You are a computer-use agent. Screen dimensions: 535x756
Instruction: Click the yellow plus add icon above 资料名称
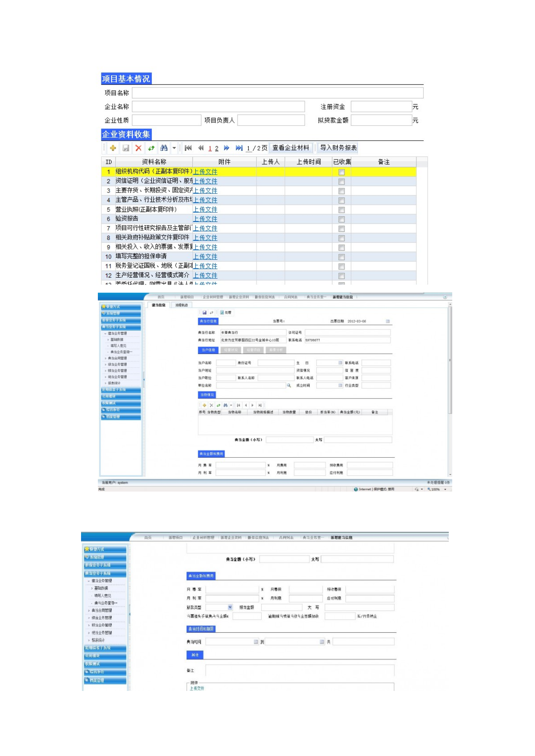(x=113, y=148)
